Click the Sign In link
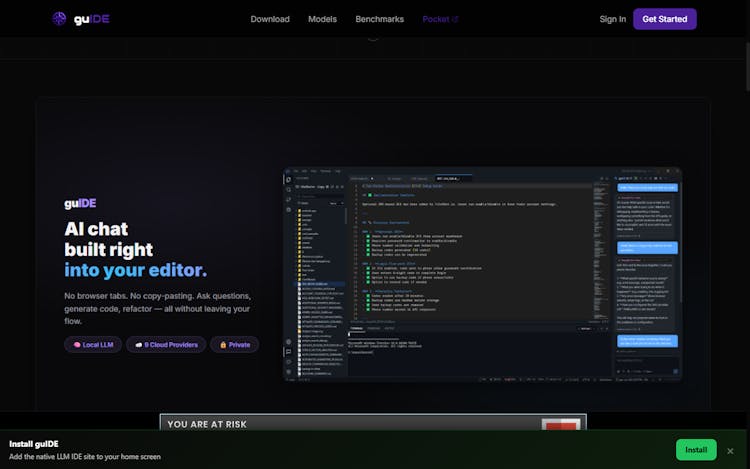 612,19
